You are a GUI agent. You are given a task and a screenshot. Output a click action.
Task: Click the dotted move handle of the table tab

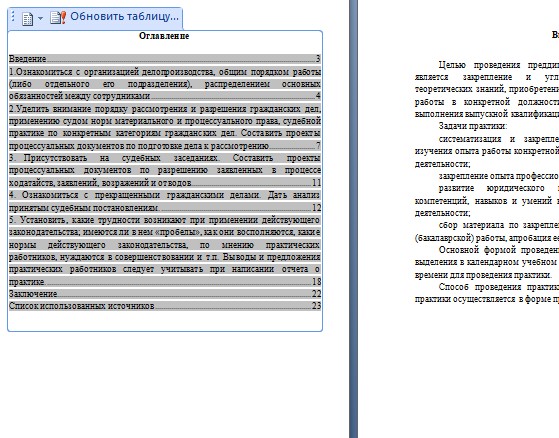(x=13, y=16)
